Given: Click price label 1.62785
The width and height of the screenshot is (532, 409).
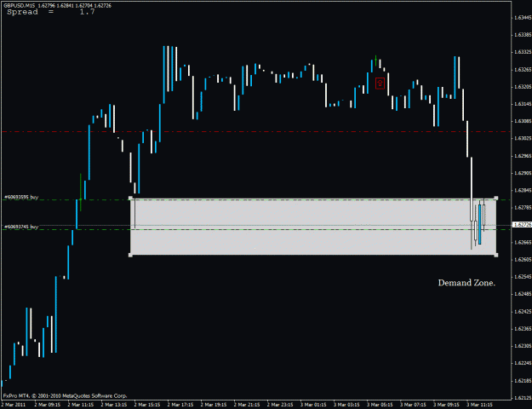Looking at the screenshot, I should [523, 207].
